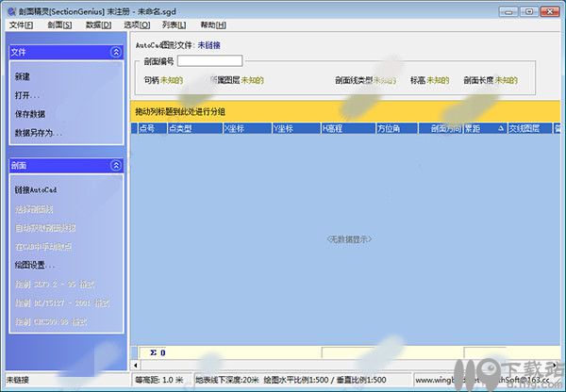Click the yellow group-by header panel
566x392 pixels.
tap(345, 111)
